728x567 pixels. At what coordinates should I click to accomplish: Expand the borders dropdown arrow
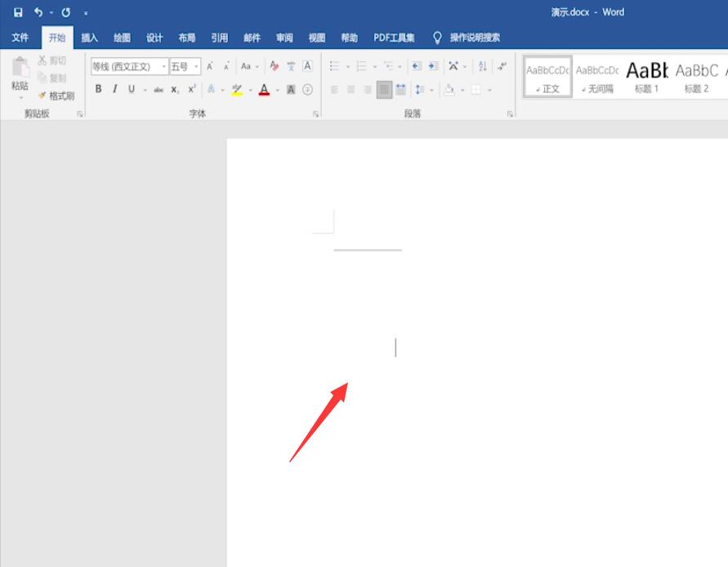coord(489,90)
